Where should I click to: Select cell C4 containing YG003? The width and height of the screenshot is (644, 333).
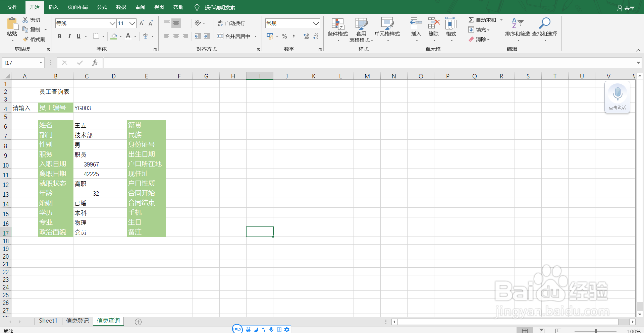(x=87, y=108)
